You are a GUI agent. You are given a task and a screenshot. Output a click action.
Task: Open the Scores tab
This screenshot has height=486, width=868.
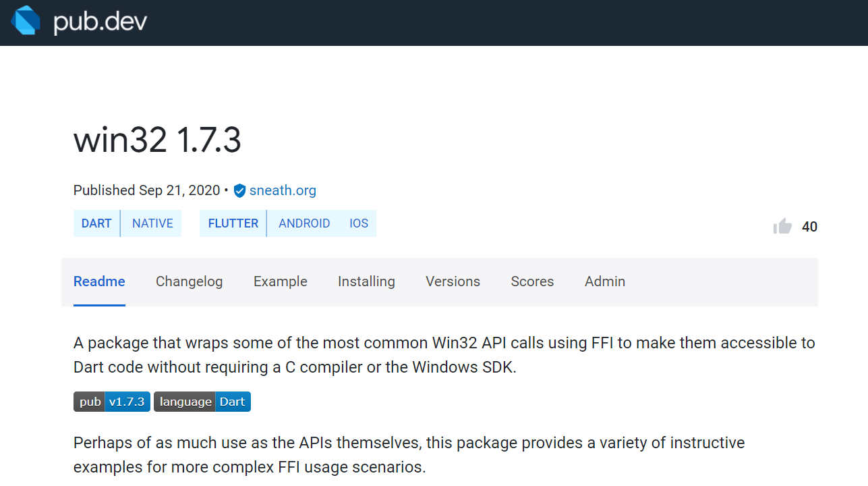pyautogui.click(x=532, y=281)
